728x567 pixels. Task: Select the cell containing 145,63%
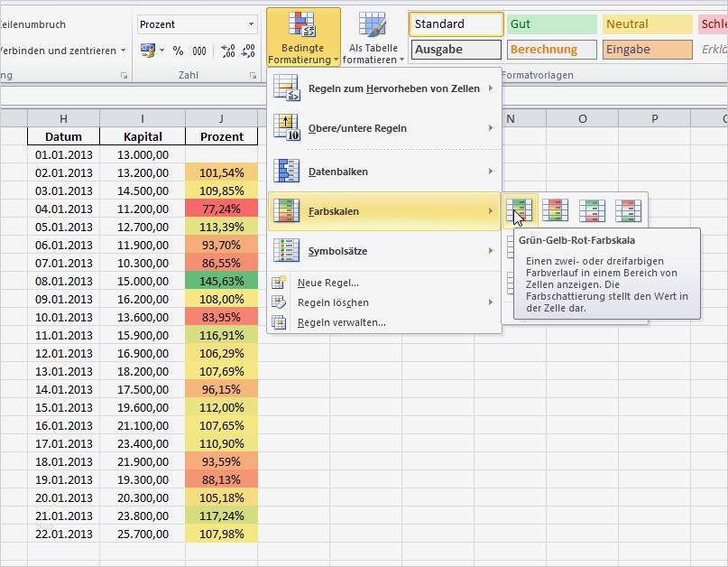point(221,281)
